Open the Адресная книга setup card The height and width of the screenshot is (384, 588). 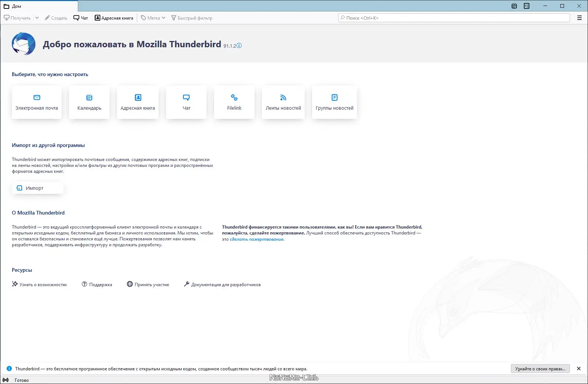[138, 102]
